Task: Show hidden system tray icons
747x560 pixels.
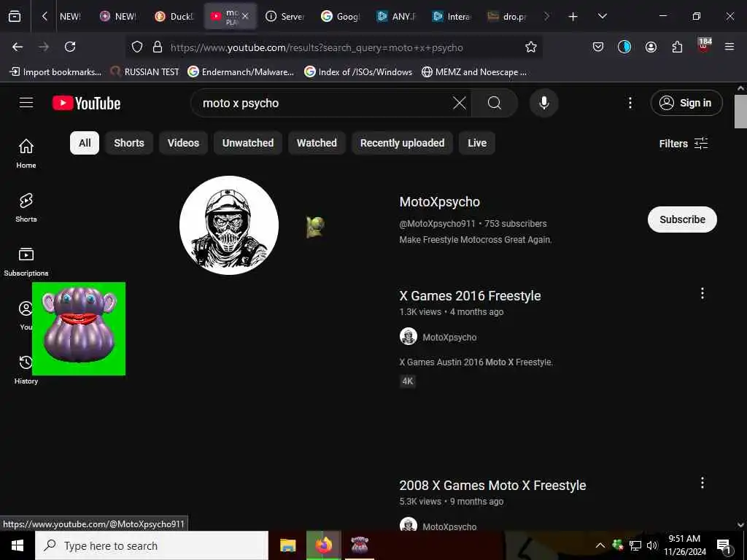Action: (x=600, y=545)
